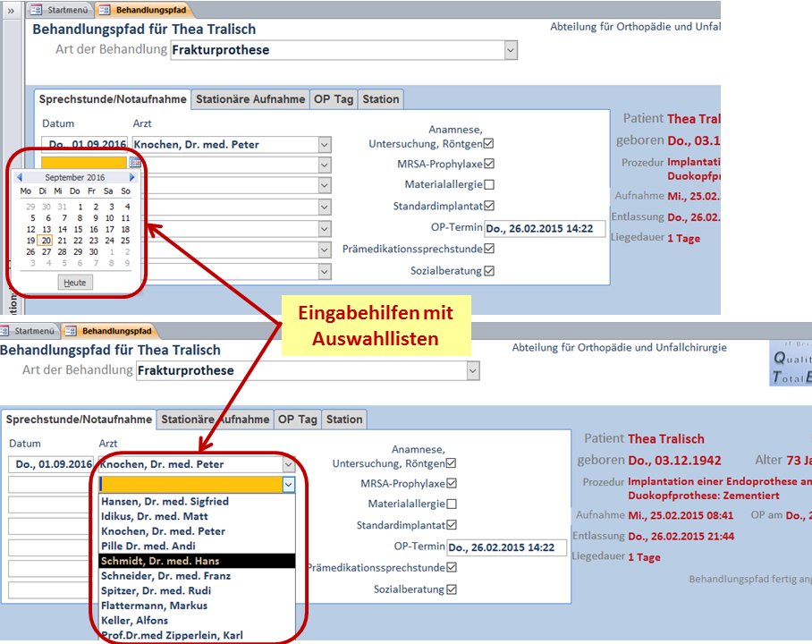
Task: Open the date picker calendar icon
Action: click(x=135, y=162)
